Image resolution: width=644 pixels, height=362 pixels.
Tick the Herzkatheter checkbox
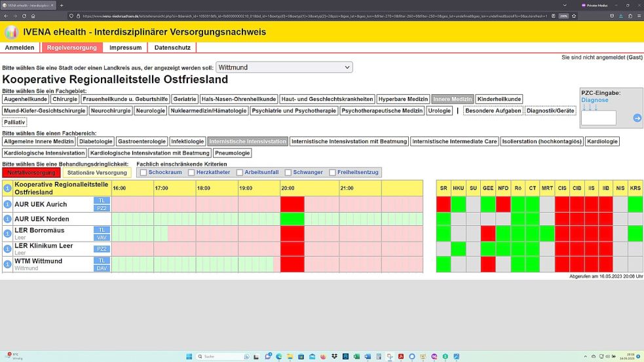(191, 172)
